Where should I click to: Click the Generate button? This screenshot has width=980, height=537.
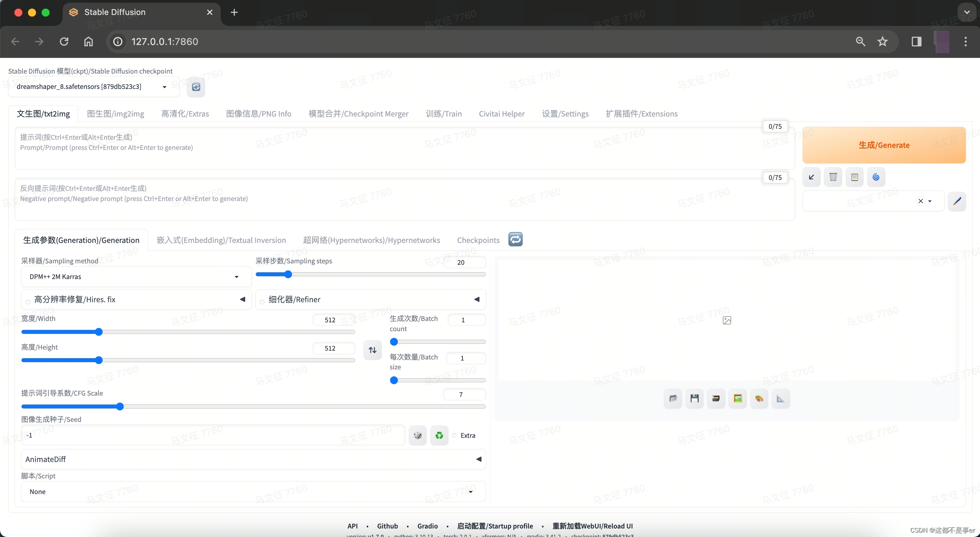[884, 145]
